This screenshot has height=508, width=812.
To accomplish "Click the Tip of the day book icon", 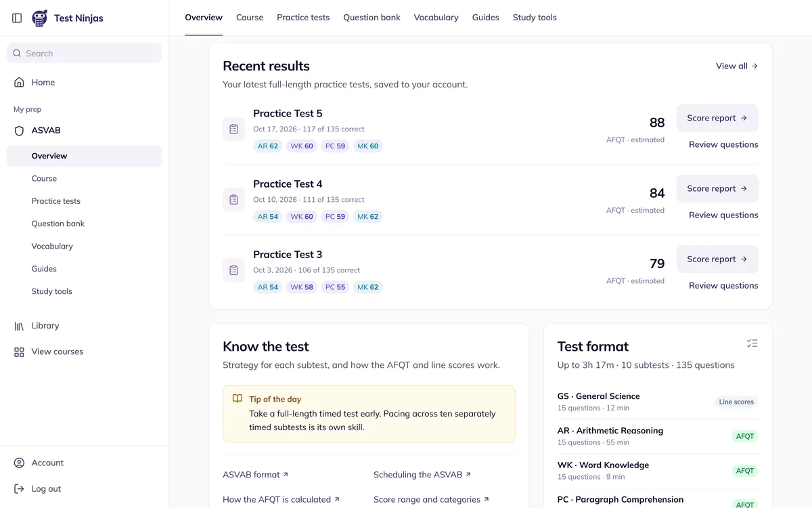I will (x=238, y=399).
